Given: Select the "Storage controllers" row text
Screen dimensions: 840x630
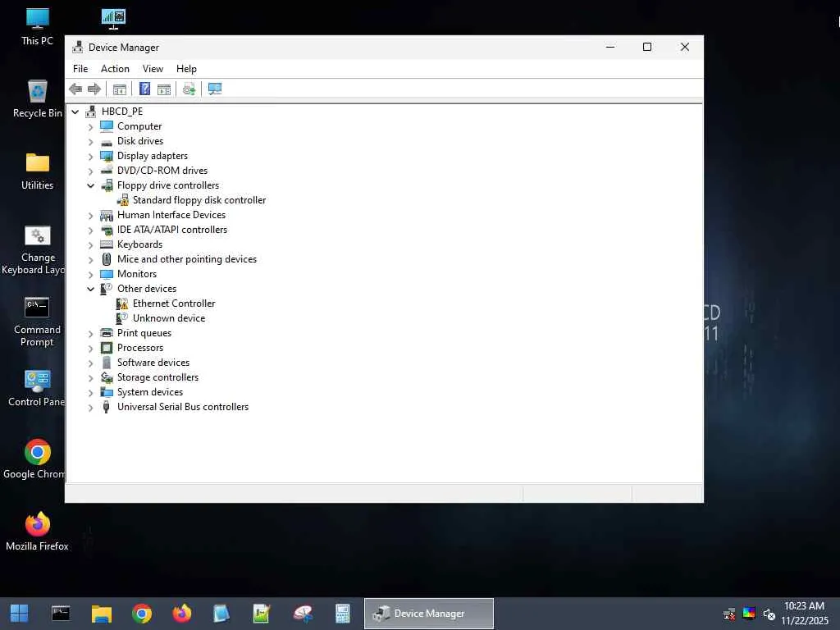Looking at the screenshot, I should coord(158,377).
